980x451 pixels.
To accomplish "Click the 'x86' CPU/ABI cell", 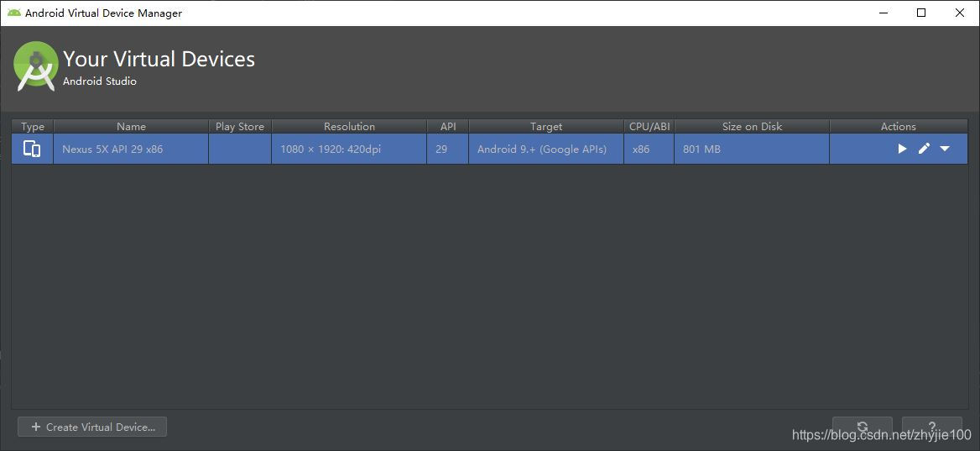I will [x=649, y=149].
